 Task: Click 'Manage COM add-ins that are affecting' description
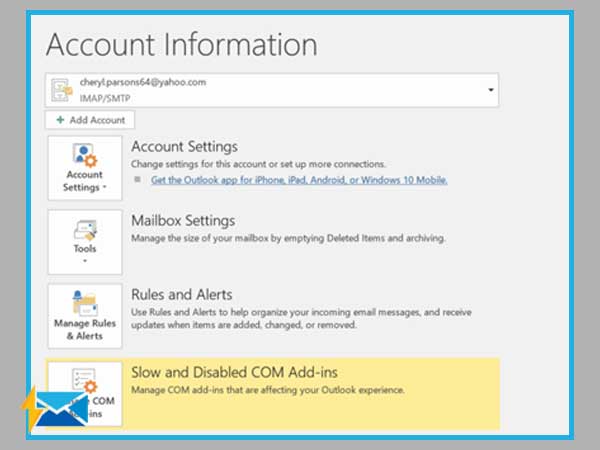click(268, 390)
